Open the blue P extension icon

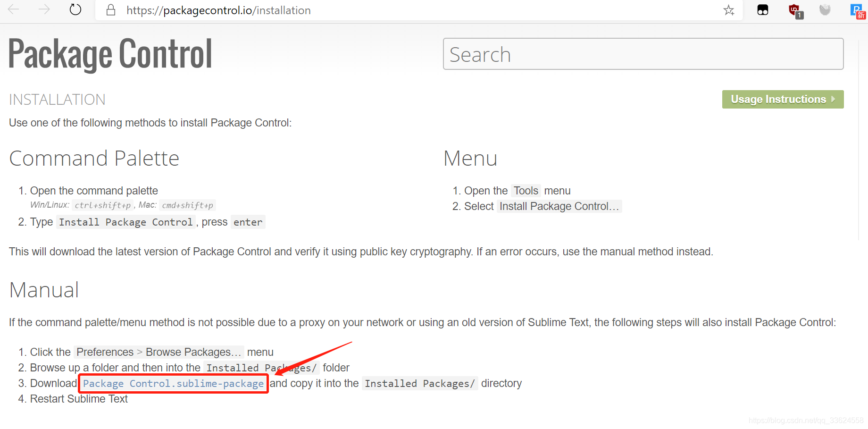pos(858,11)
